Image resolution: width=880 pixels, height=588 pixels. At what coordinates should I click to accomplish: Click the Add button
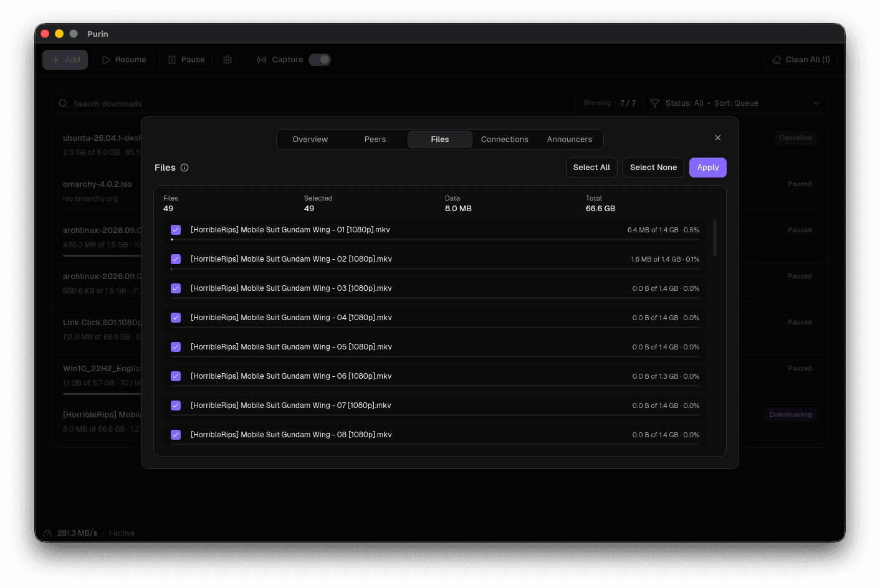click(x=65, y=60)
